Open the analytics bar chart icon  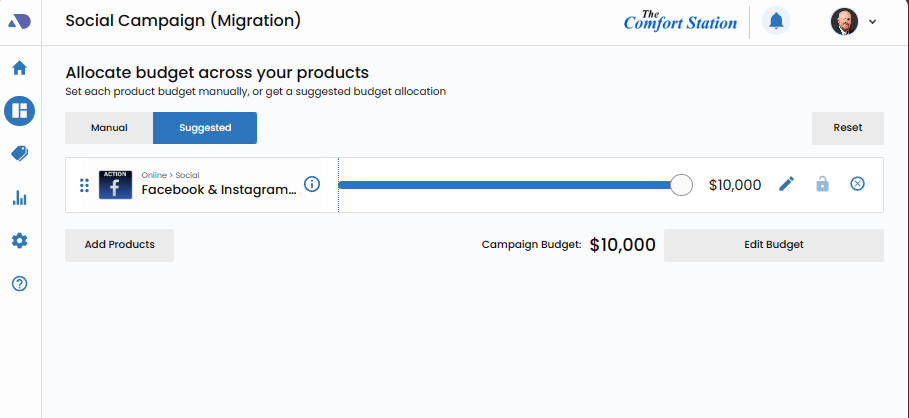19,197
